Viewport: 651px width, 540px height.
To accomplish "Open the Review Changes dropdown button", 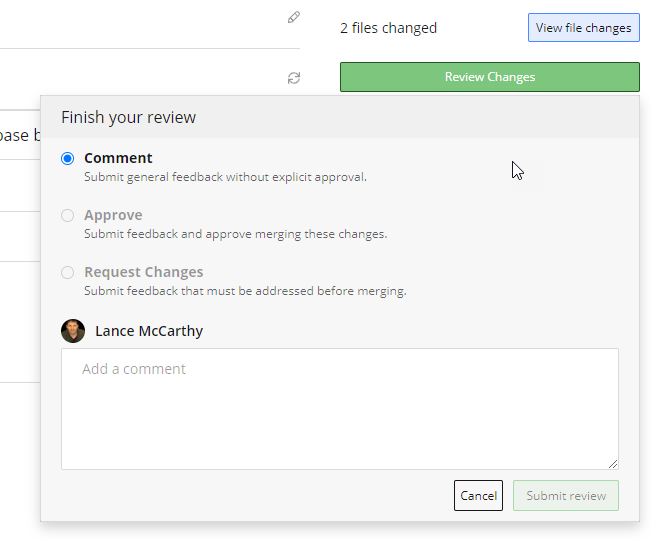I will pyautogui.click(x=489, y=77).
